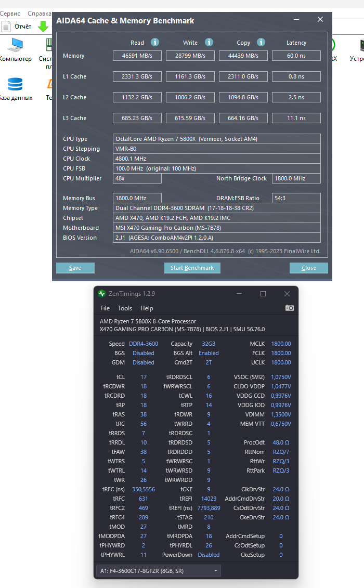Image resolution: width=364 pixels, height=588 pixels.
Task: Click the Save button
Action: (x=75, y=268)
